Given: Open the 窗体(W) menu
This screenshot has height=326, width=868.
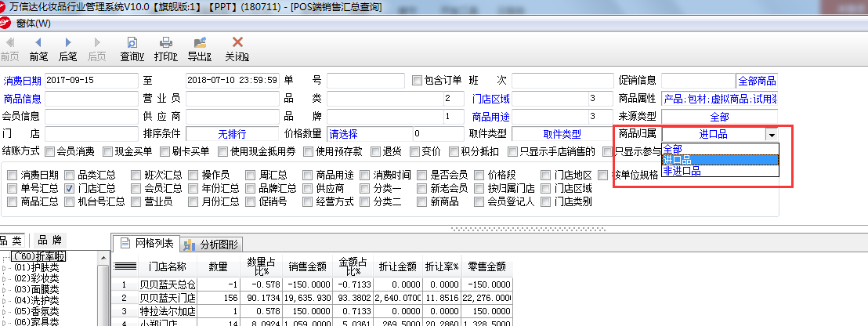Looking at the screenshot, I should point(33,23).
